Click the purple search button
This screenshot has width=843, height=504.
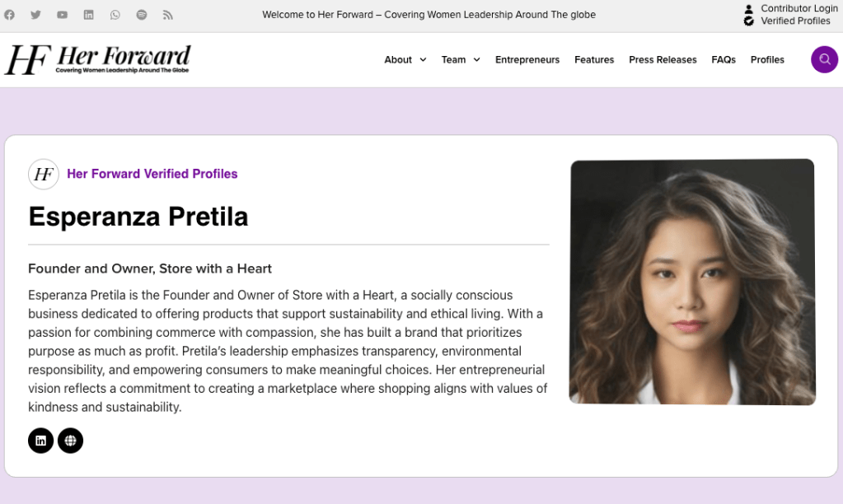(x=824, y=59)
